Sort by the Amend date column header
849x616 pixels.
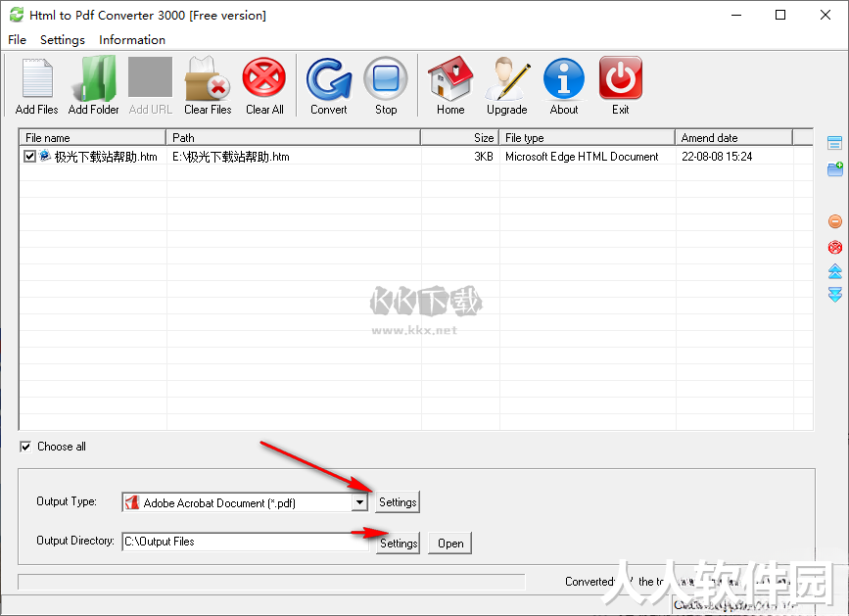pyautogui.click(x=733, y=137)
